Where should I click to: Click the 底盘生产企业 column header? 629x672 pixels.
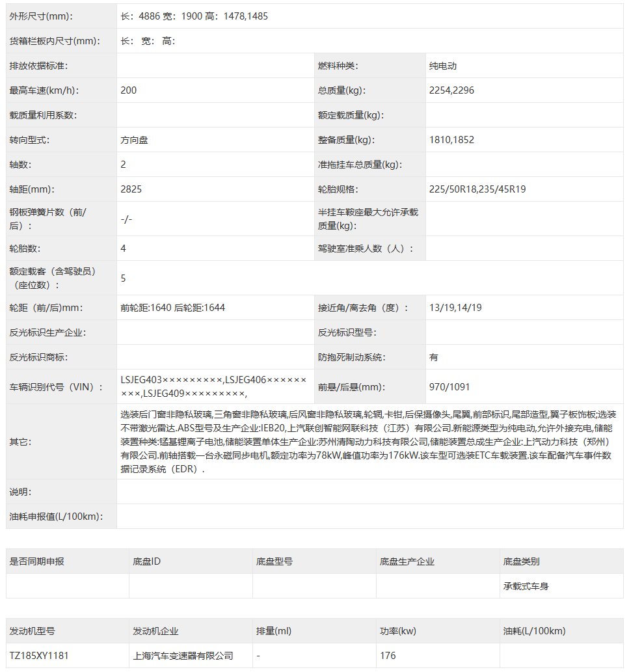407,561
